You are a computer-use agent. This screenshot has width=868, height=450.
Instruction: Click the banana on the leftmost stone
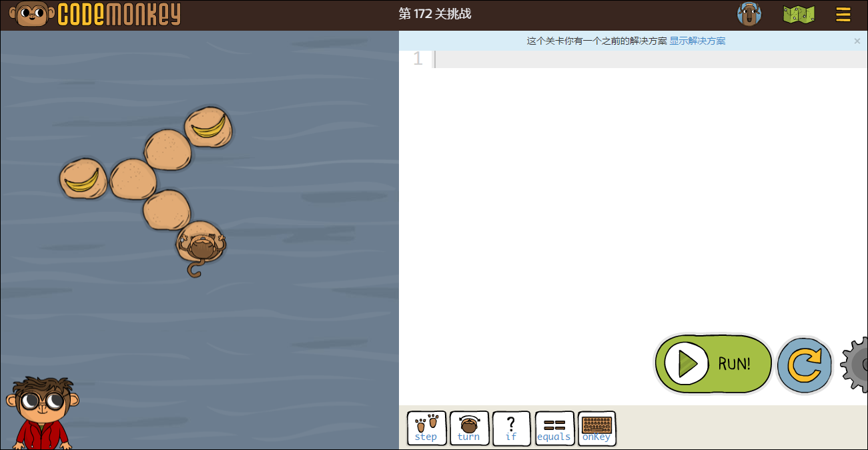click(x=83, y=181)
